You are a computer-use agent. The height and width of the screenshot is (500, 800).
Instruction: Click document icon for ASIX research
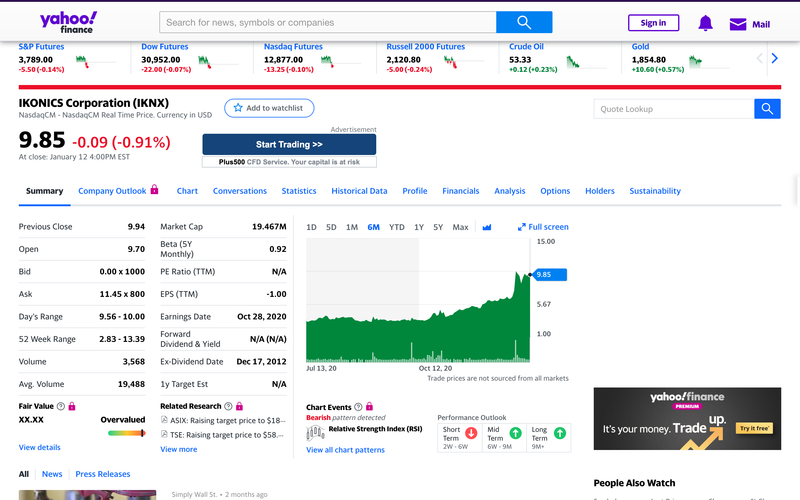point(164,420)
